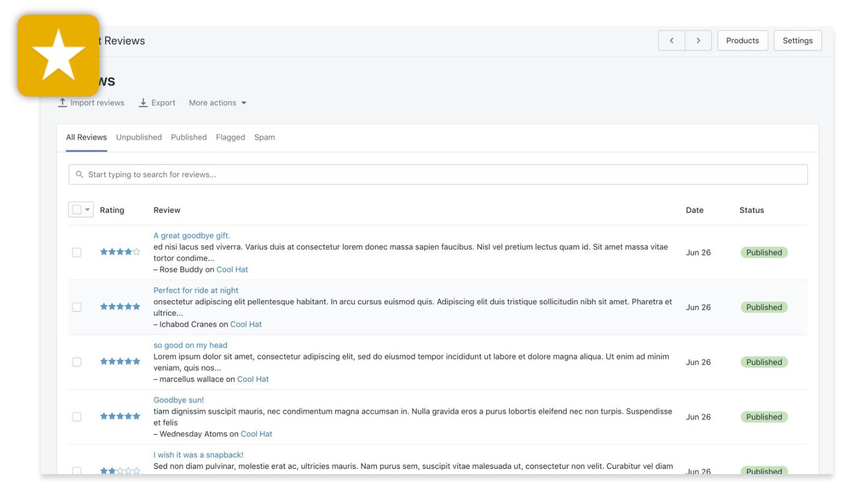Click the star rating for so good on my head
The height and width of the screenshot is (492, 868).
pyautogui.click(x=120, y=361)
